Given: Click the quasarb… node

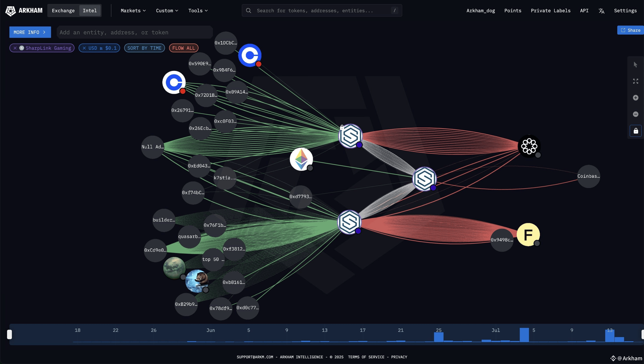Looking at the screenshot, I should pyautogui.click(x=189, y=237).
